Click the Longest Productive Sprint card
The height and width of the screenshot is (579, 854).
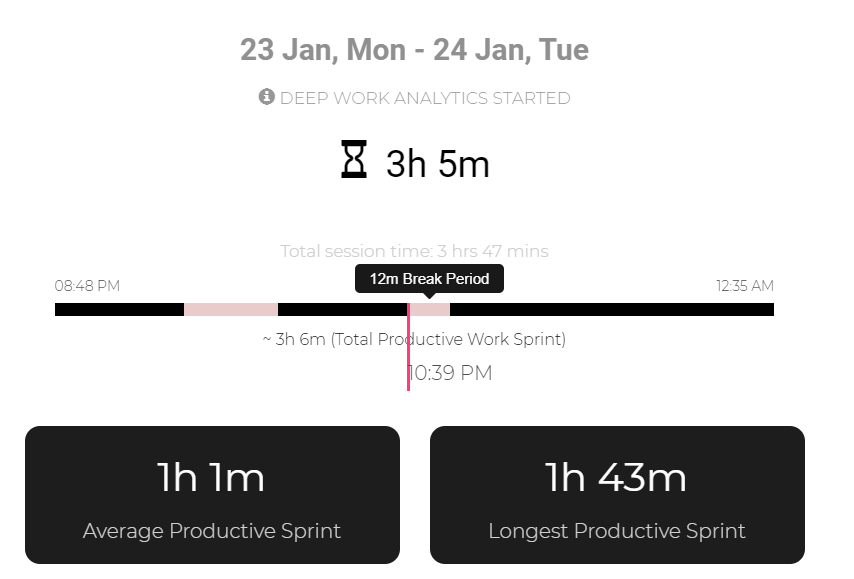coord(617,495)
